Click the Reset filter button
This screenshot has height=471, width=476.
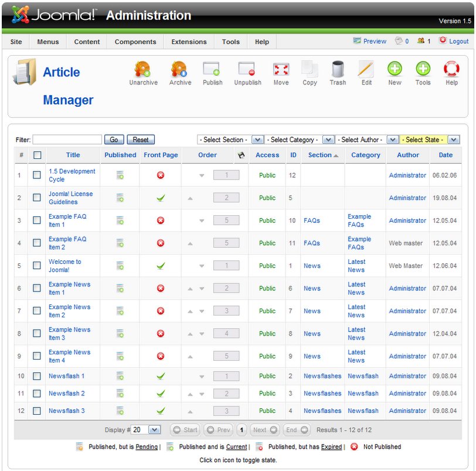(x=141, y=140)
